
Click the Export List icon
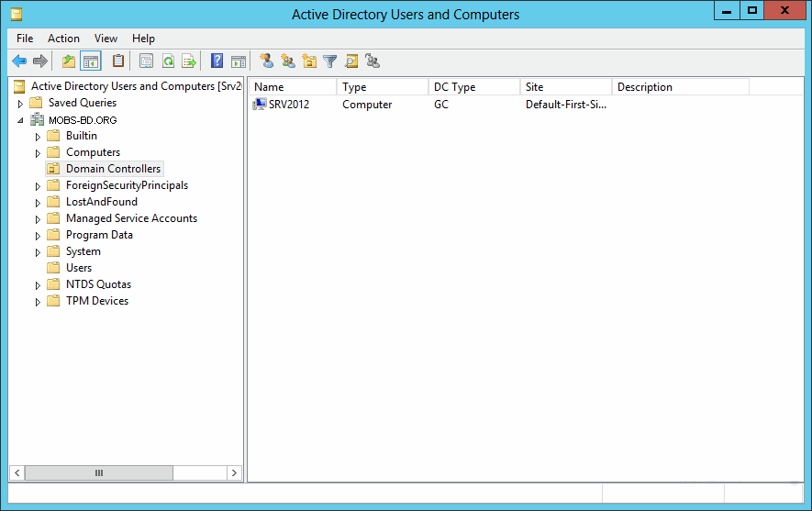pos(190,61)
